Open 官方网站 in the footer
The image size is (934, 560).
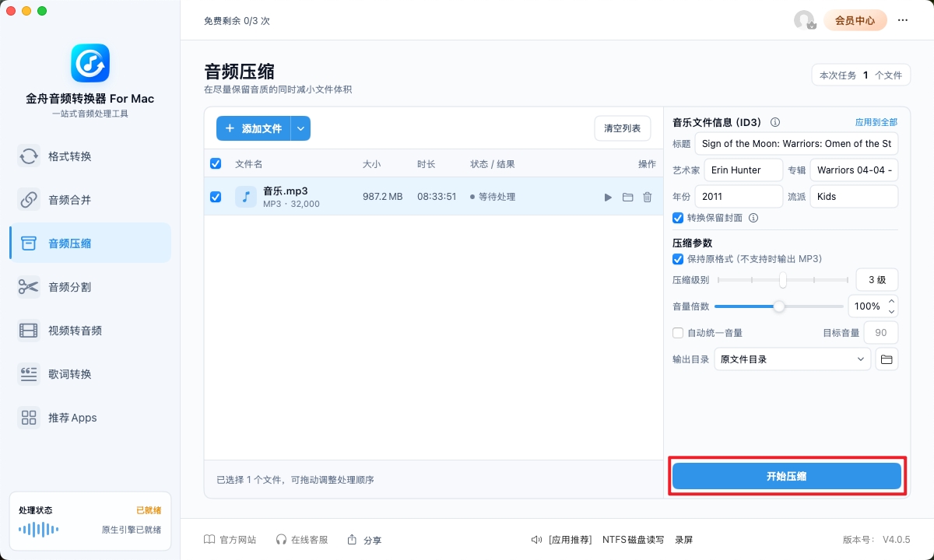point(230,540)
